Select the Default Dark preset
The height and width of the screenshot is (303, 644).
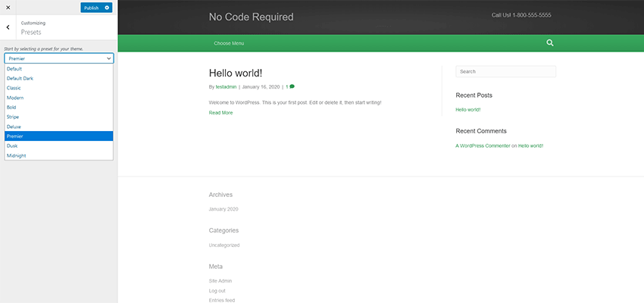pos(20,78)
